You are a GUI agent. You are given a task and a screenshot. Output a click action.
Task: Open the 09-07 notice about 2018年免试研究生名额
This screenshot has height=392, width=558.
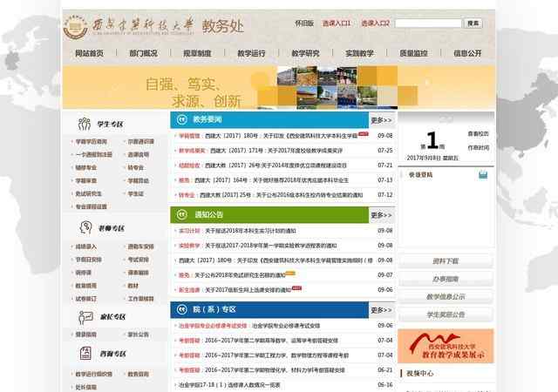point(232,275)
